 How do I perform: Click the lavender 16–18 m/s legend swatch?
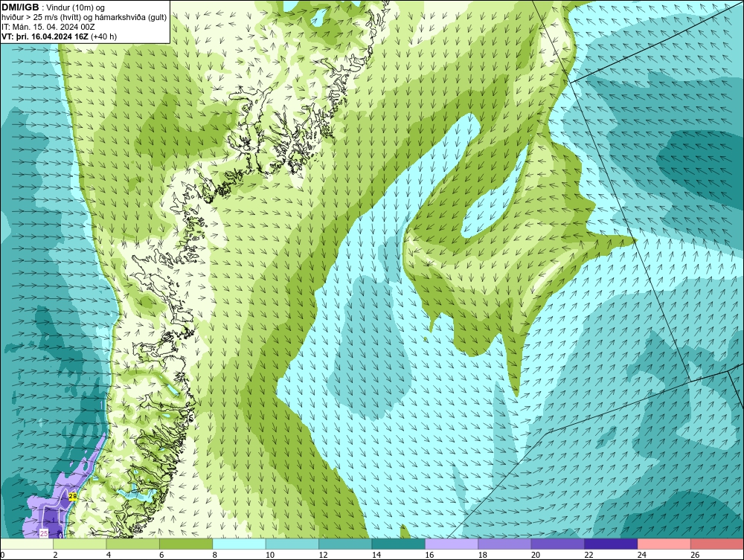[452, 544]
